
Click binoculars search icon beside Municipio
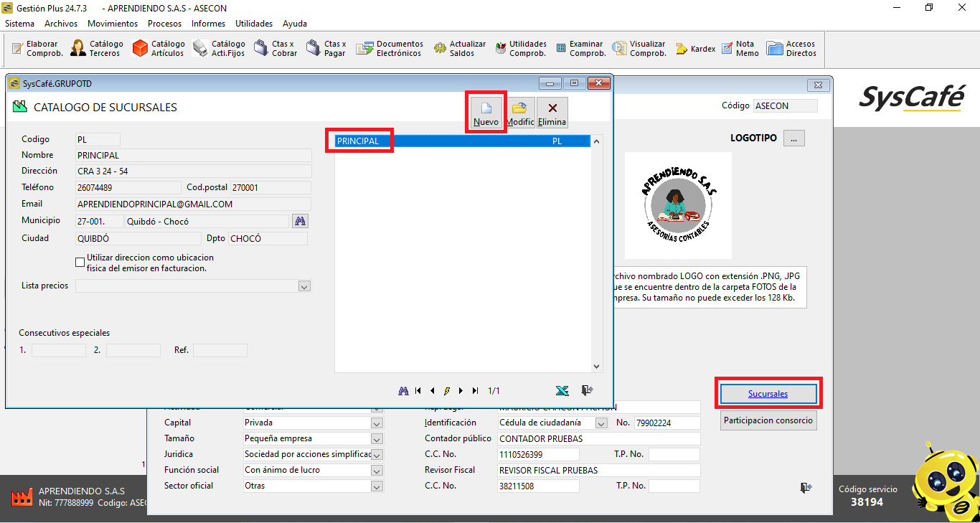pos(300,221)
